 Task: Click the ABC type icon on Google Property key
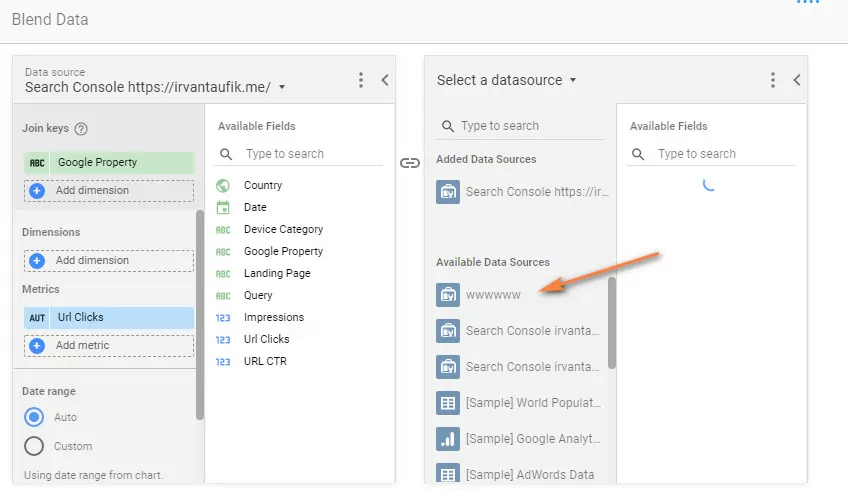point(37,162)
